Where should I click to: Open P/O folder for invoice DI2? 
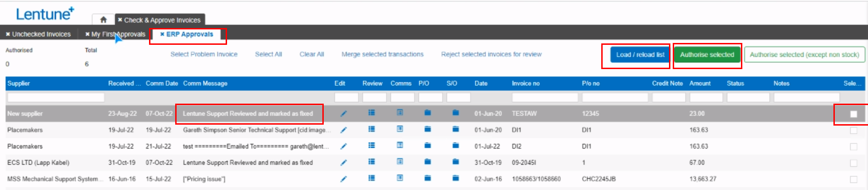coord(427,146)
